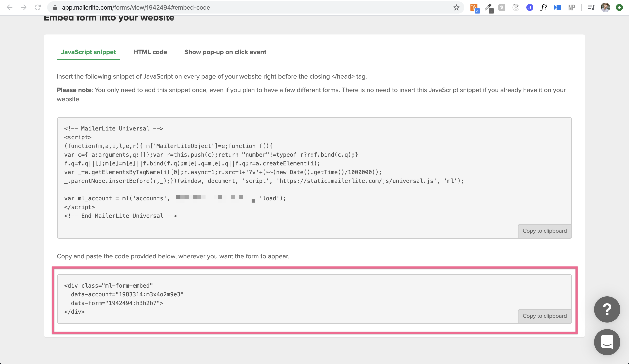629x364 pixels.
Task: Click the back navigation arrow icon
Action: click(x=10, y=7)
